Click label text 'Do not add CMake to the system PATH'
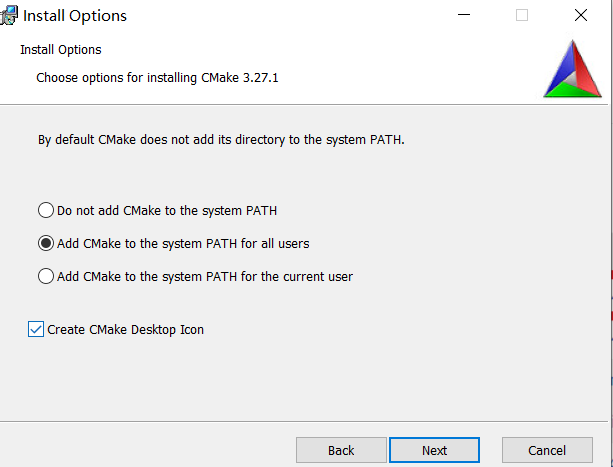 coord(167,211)
